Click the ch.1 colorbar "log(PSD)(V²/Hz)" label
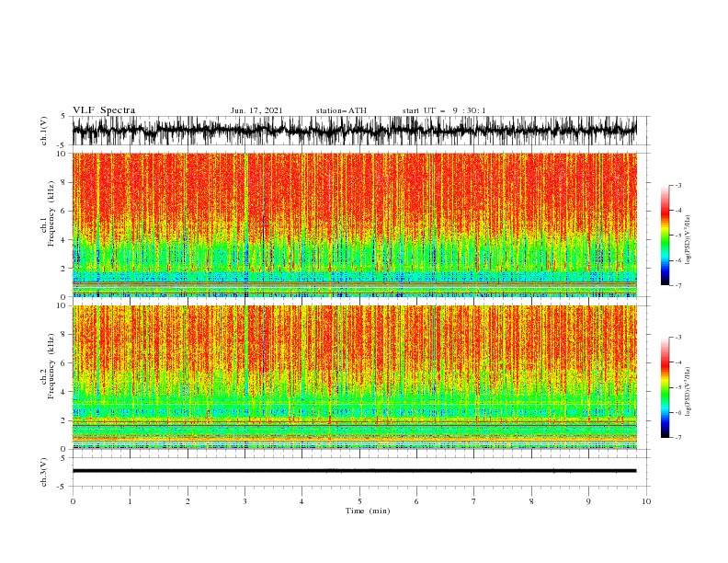Screen dimensions: 728x563 (688, 240)
